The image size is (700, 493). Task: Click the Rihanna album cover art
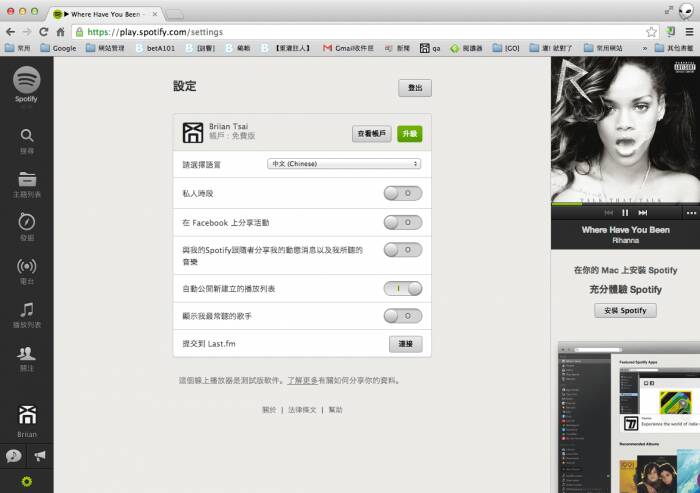click(625, 129)
